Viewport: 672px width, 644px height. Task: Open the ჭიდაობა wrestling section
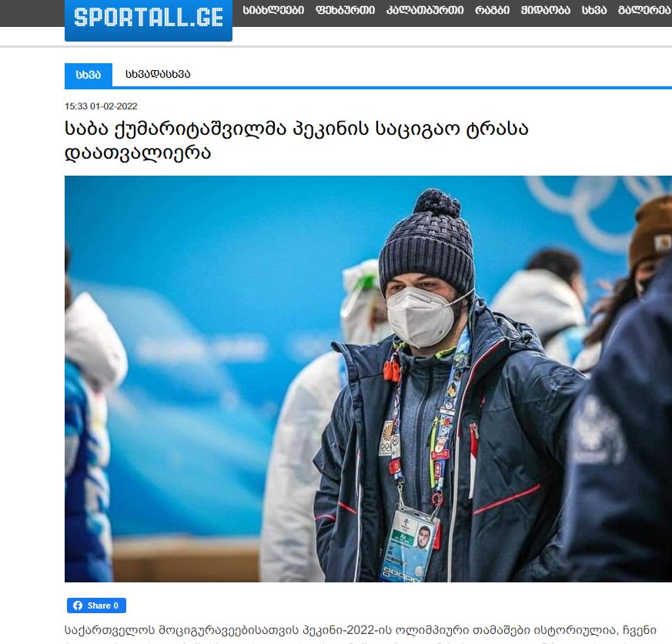(546, 10)
